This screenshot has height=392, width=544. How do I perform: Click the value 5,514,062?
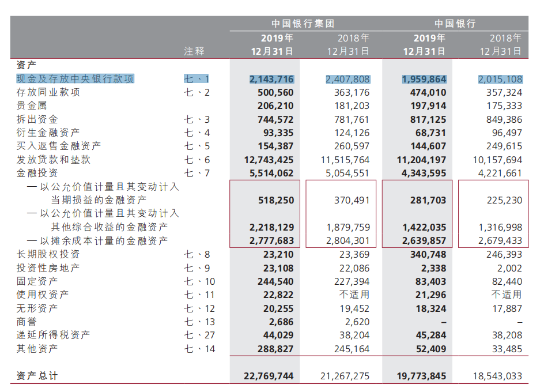pyautogui.click(x=271, y=174)
